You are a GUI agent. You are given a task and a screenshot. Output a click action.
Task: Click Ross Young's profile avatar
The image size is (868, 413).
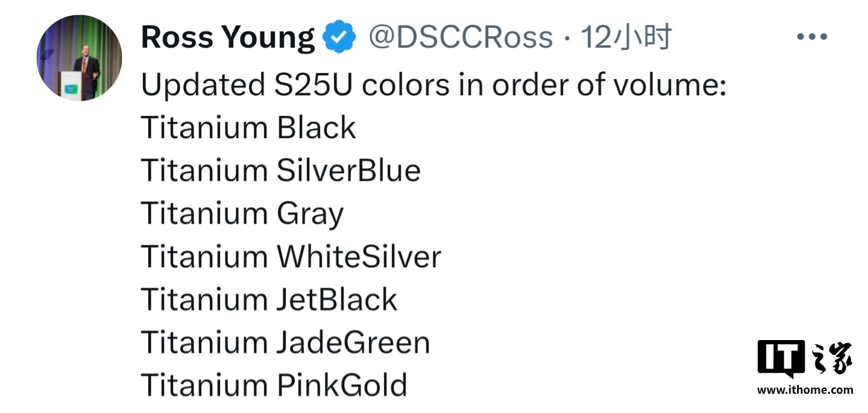click(x=79, y=58)
